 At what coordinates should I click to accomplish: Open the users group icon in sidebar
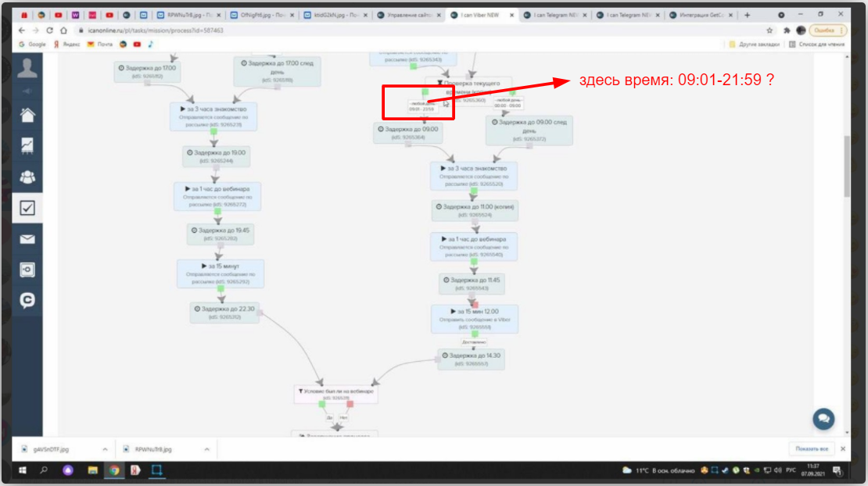tap(27, 177)
